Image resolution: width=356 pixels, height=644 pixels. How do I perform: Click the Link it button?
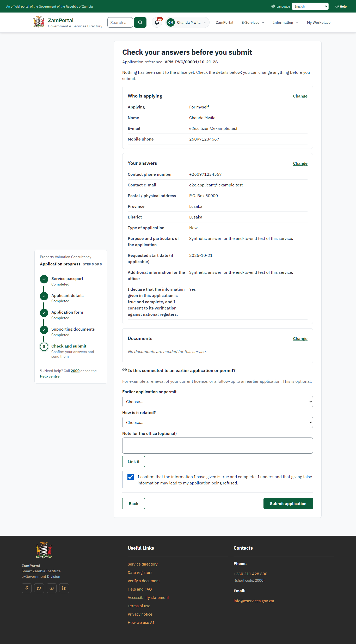point(133,461)
